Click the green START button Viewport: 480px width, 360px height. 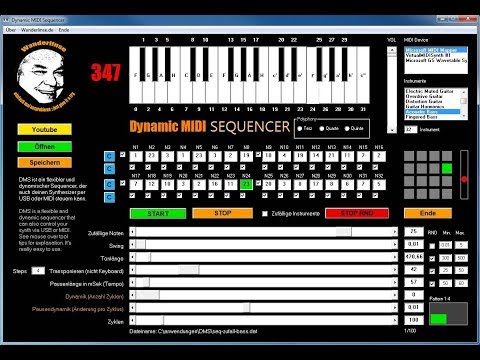coord(158,214)
